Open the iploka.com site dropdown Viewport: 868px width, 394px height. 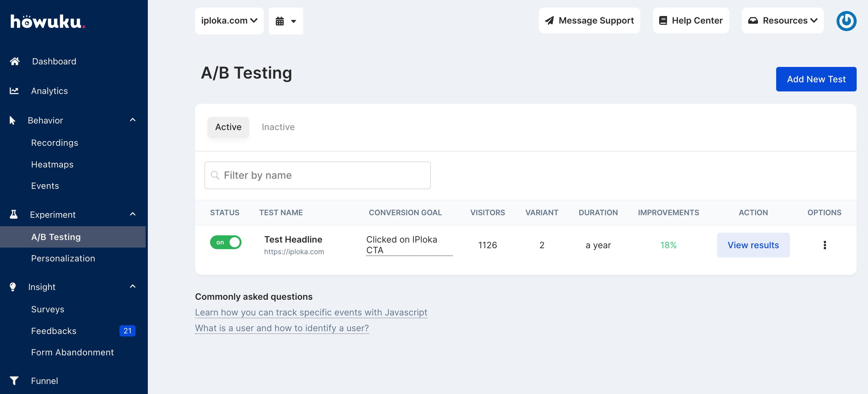(x=229, y=21)
